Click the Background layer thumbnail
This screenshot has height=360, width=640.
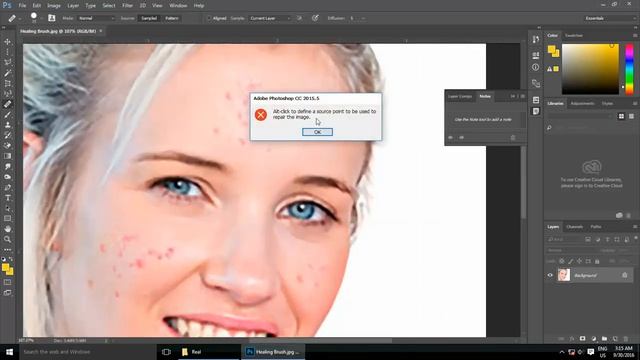tap(564, 275)
